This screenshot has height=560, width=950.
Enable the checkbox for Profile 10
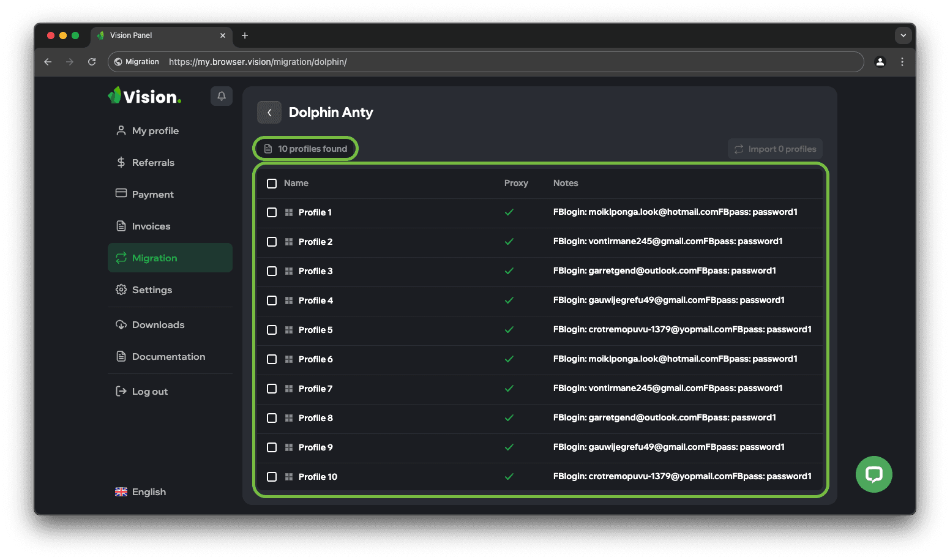[272, 477]
